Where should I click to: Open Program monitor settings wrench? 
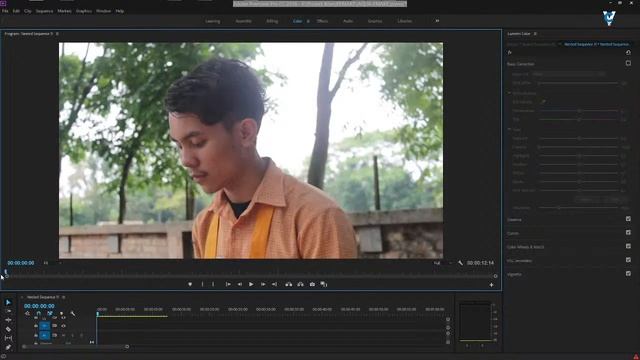pyautogui.click(x=460, y=263)
